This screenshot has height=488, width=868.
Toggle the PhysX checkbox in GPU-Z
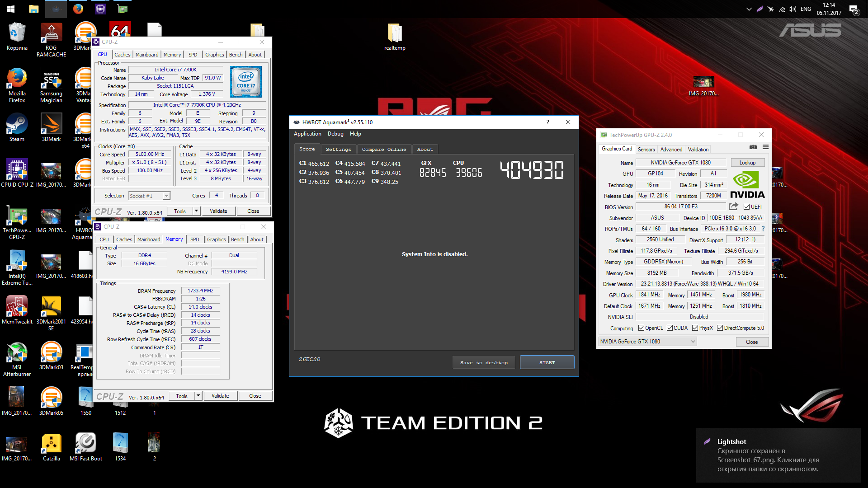(x=695, y=328)
